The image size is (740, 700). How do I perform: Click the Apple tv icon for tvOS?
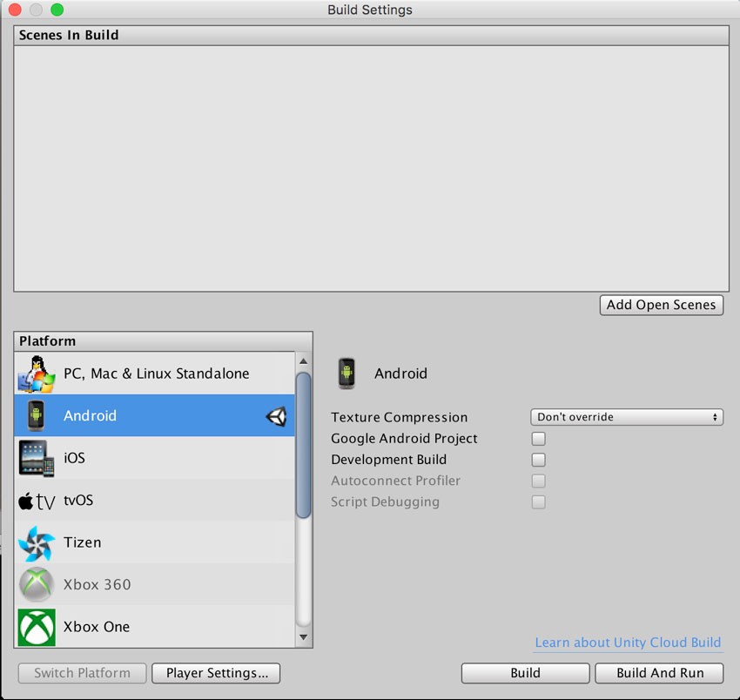[x=37, y=501]
